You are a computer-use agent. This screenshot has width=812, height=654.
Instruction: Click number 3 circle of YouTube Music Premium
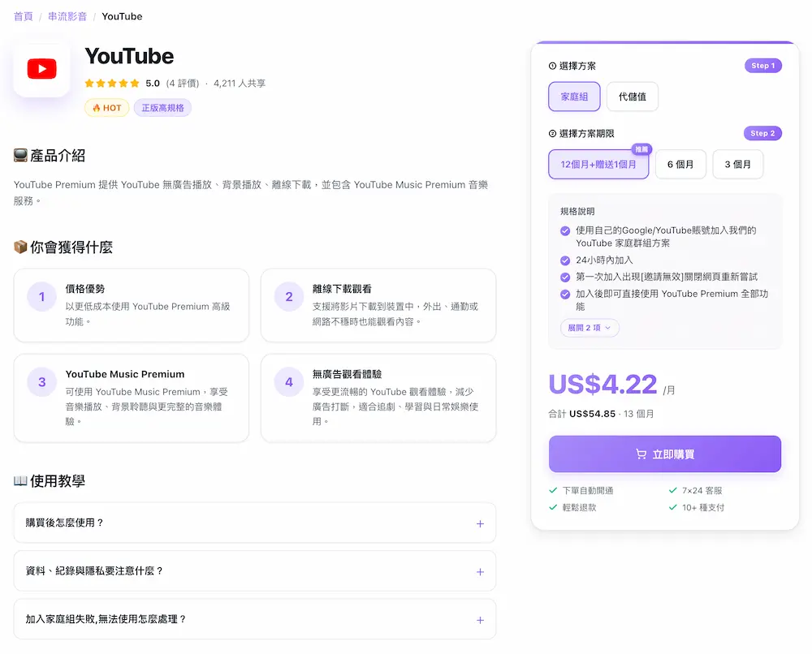click(42, 382)
